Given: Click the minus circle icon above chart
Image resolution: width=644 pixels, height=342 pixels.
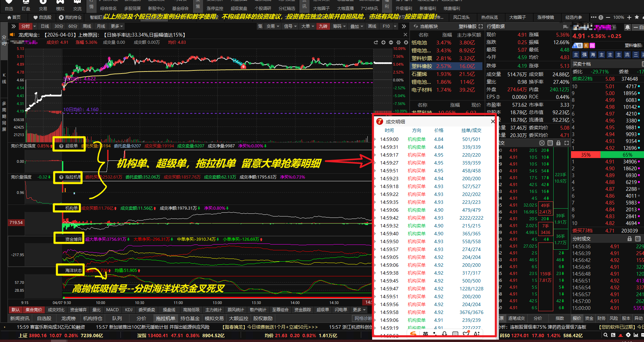Looking at the screenshot, I should pyautogui.click(x=391, y=42).
